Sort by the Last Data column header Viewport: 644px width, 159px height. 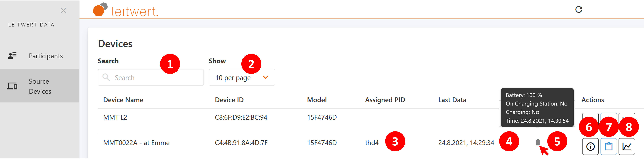point(452,100)
